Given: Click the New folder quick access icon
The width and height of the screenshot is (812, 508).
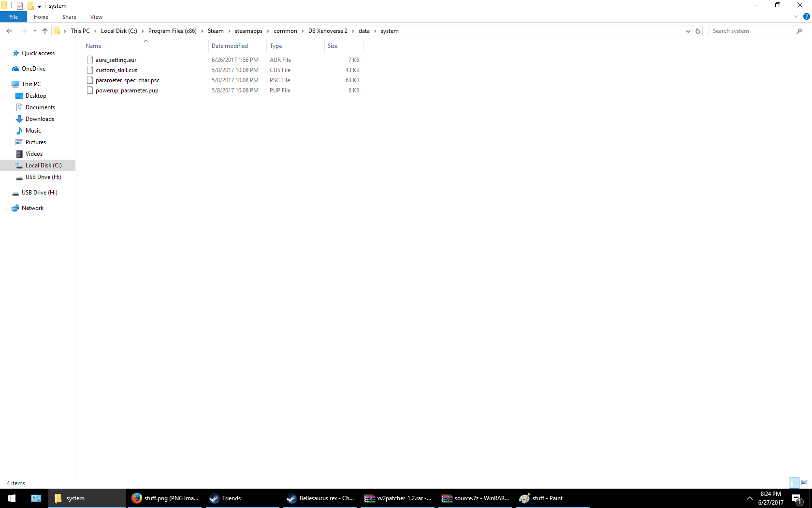Looking at the screenshot, I should pos(30,6).
